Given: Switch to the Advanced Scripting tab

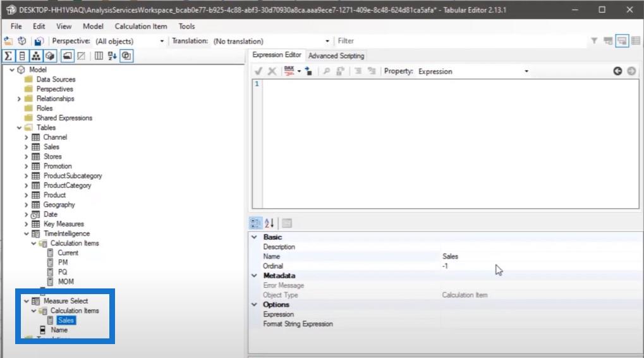Looking at the screenshot, I should coord(336,56).
